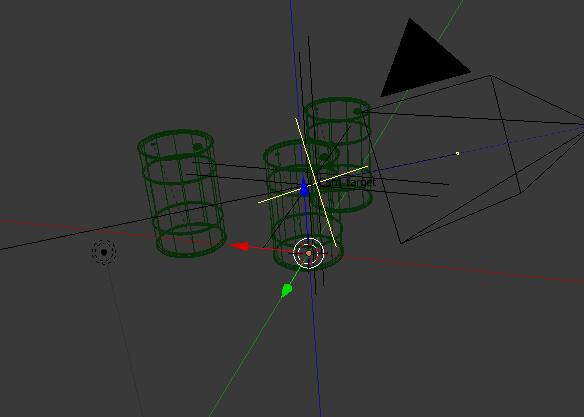Select the leftmost green wireframe cylinder
The height and width of the screenshot is (417, 584).
pyautogui.click(x=182, y=194)
